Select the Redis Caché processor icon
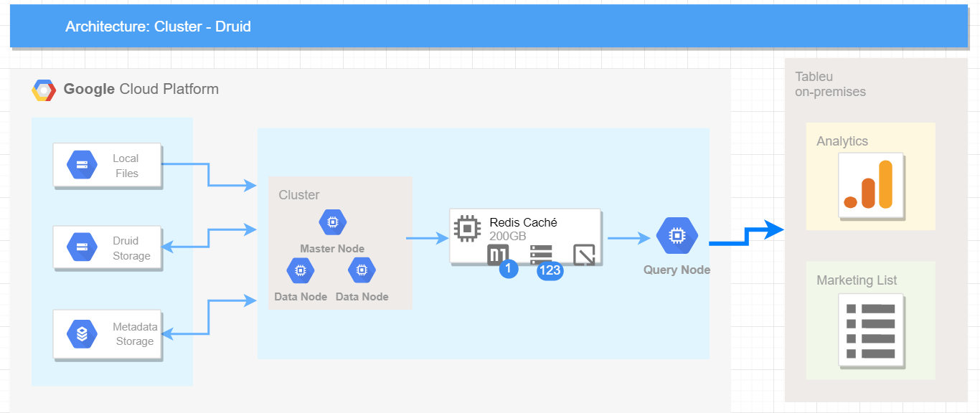Viewport: 980px width, 413px height. click(x=468, y=227)
